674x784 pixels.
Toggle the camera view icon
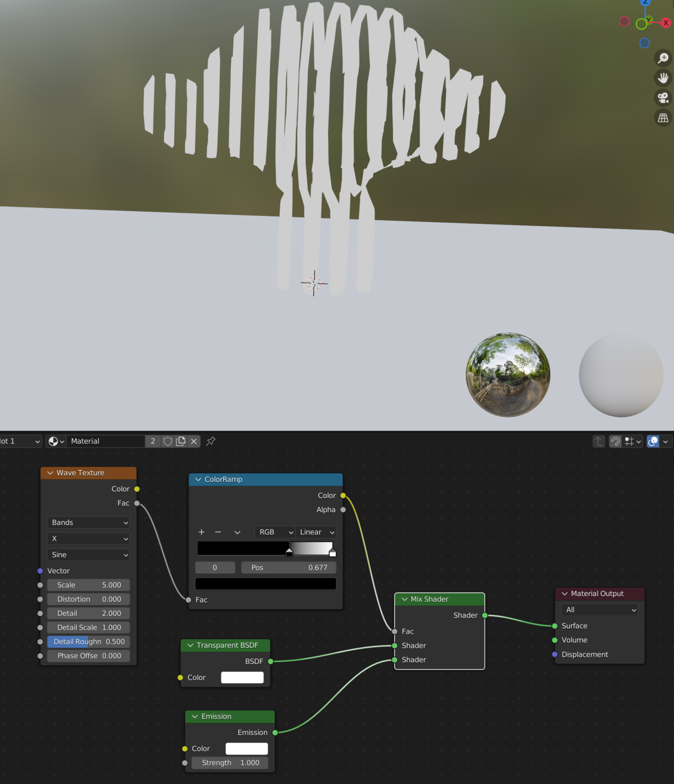[x=663, y=98]
